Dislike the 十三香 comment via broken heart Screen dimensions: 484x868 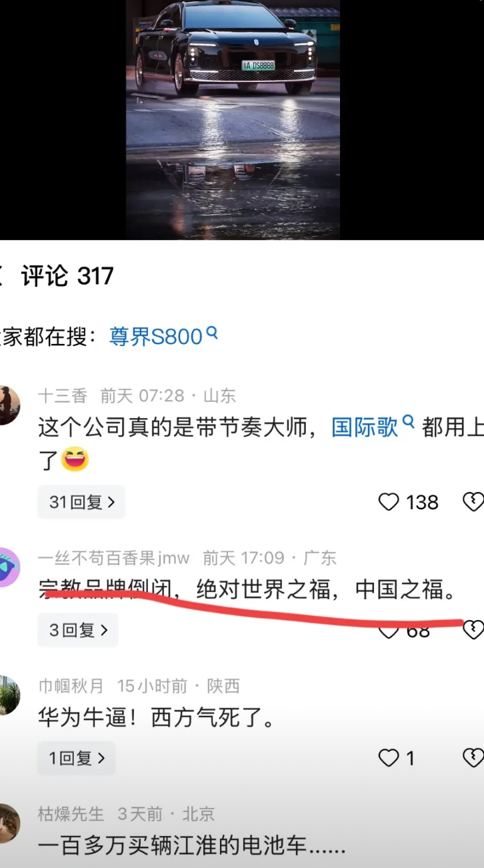473,502
